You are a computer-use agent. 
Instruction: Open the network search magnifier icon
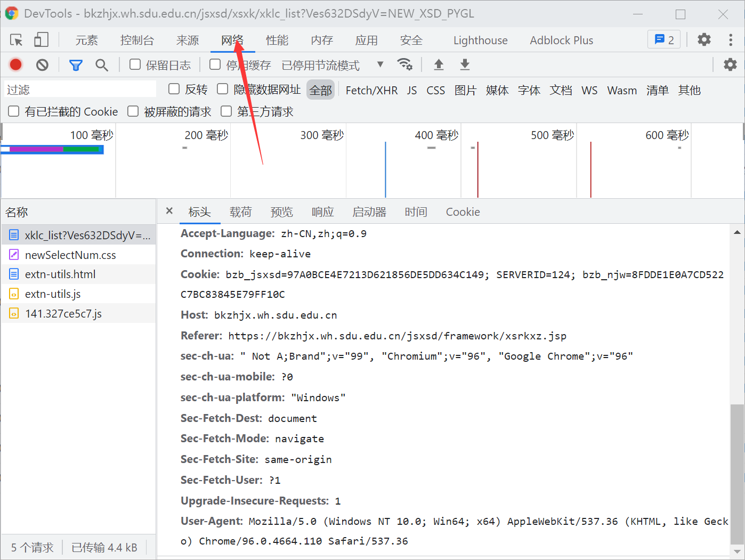pos(101,65)
